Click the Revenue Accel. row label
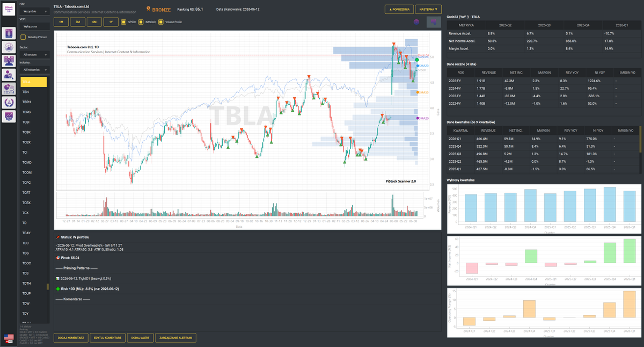 point(461,33)
